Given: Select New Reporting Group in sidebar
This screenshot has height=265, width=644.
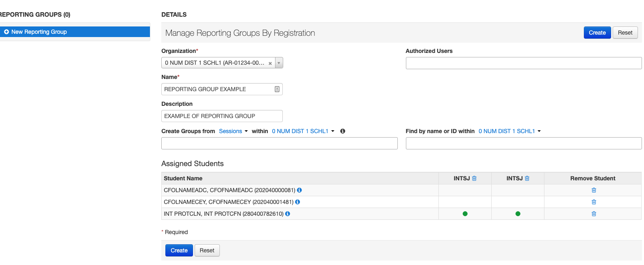Looking at the screenshot, I should click(x=39, y=32).
